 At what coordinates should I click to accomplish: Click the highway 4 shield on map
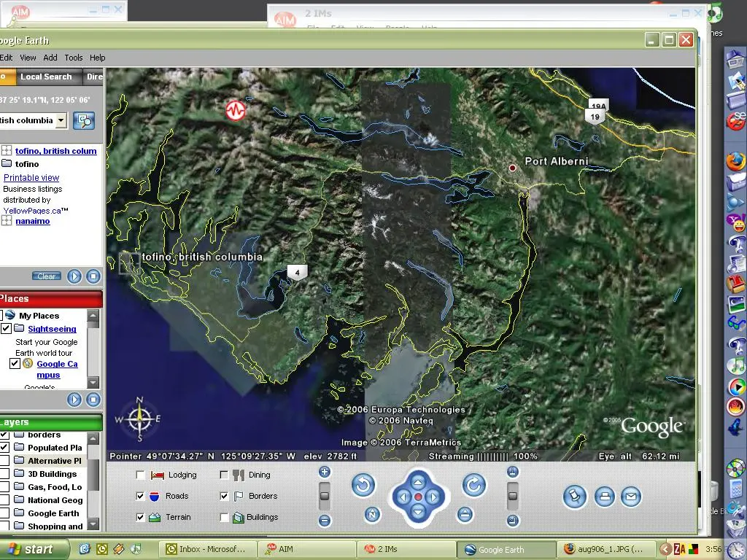(x=298, y=273)
